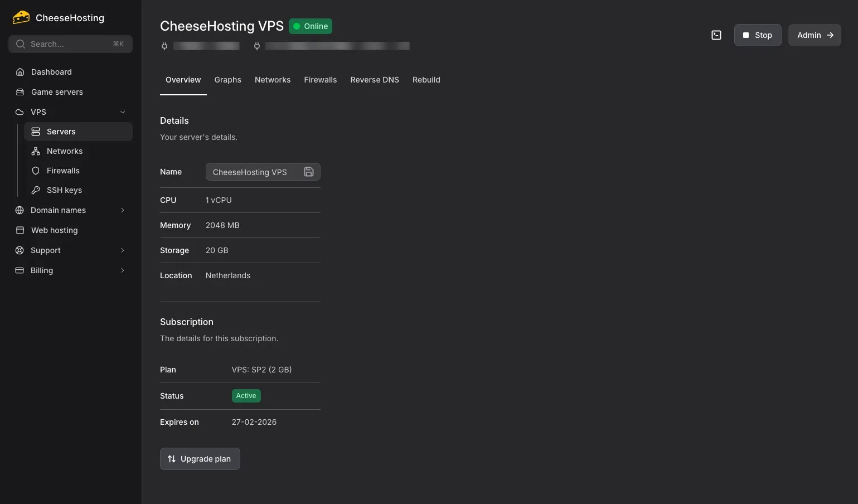
Task: Save the server name with the floppy icon
Action: [x=308, y=172]
